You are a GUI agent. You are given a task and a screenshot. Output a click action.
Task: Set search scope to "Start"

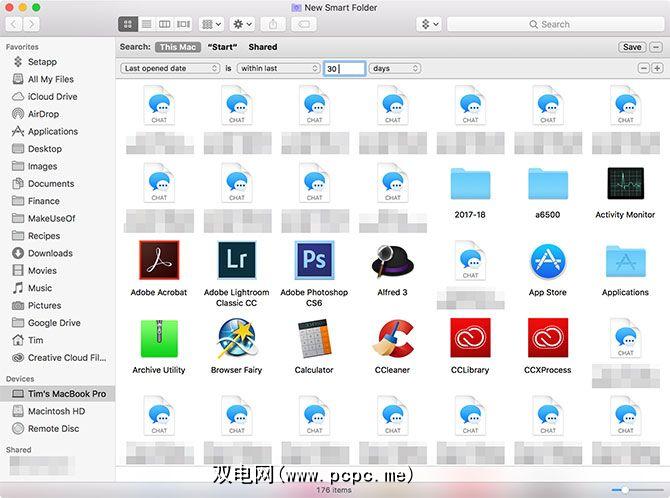click(222, 47)
